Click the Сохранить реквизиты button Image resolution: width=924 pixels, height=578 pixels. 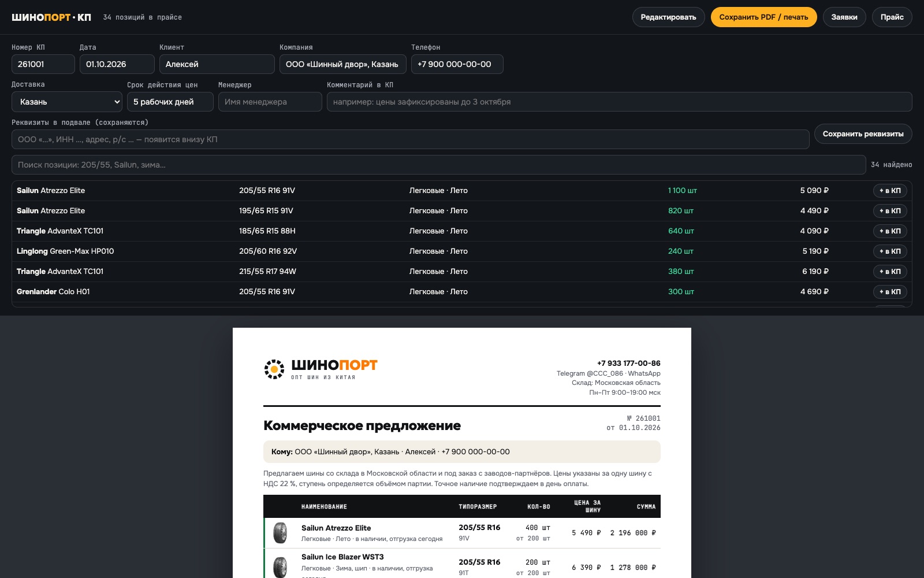click(863, 134)
